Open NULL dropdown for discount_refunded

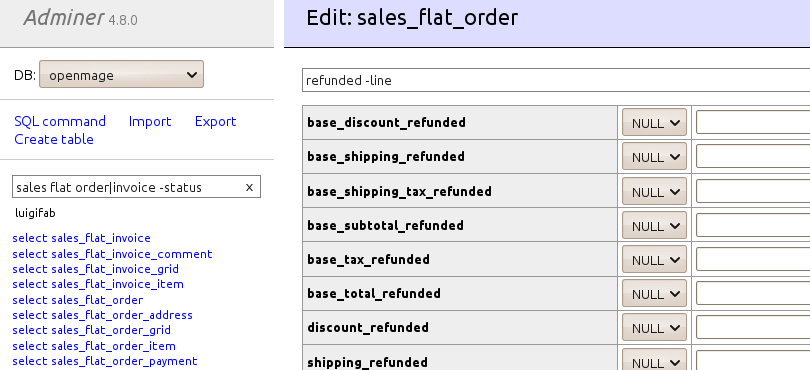654,328
